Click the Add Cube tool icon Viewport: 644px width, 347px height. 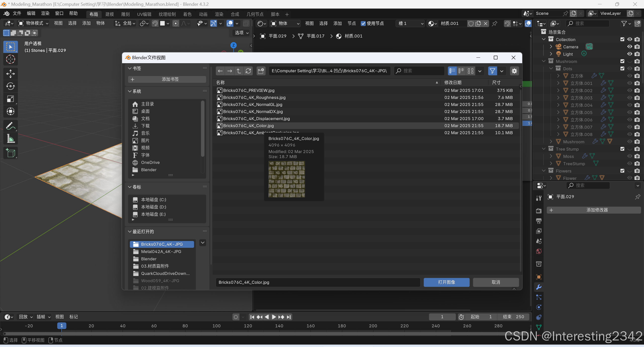click(10, 153)
